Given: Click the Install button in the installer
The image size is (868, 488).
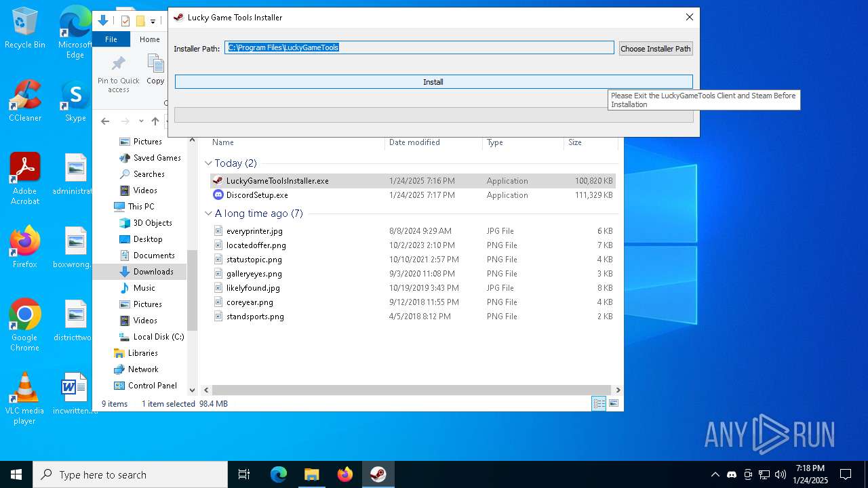Looking at the screenshot, I should (x=433, y=81).
